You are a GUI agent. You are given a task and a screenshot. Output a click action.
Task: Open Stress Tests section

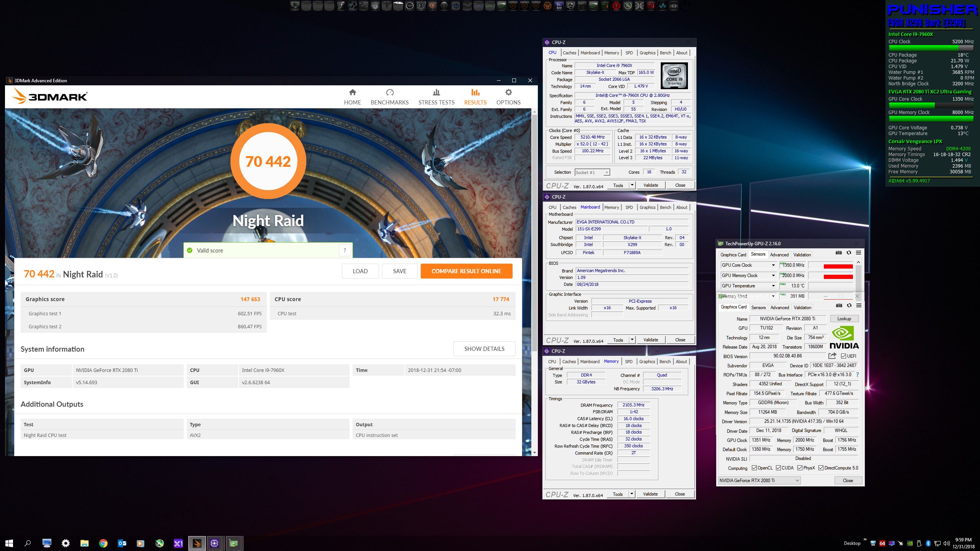click(436, 97)
